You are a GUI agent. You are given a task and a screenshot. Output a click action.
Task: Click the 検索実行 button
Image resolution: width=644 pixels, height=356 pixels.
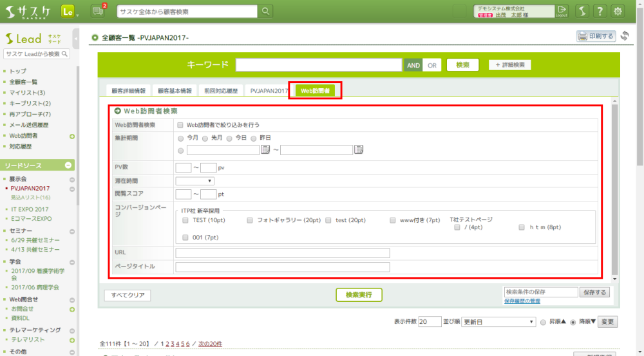[359, 295]
